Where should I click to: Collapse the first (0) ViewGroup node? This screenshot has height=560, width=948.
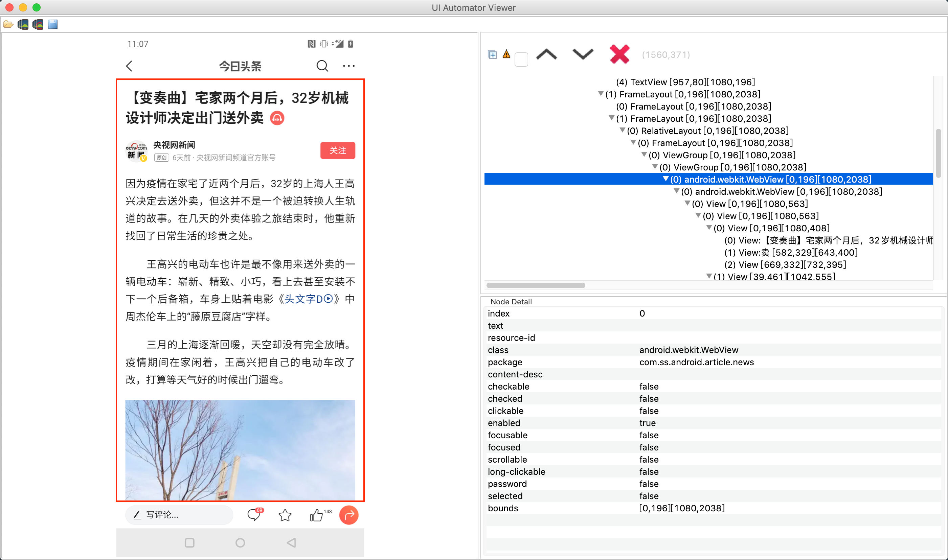coord(644,154)
